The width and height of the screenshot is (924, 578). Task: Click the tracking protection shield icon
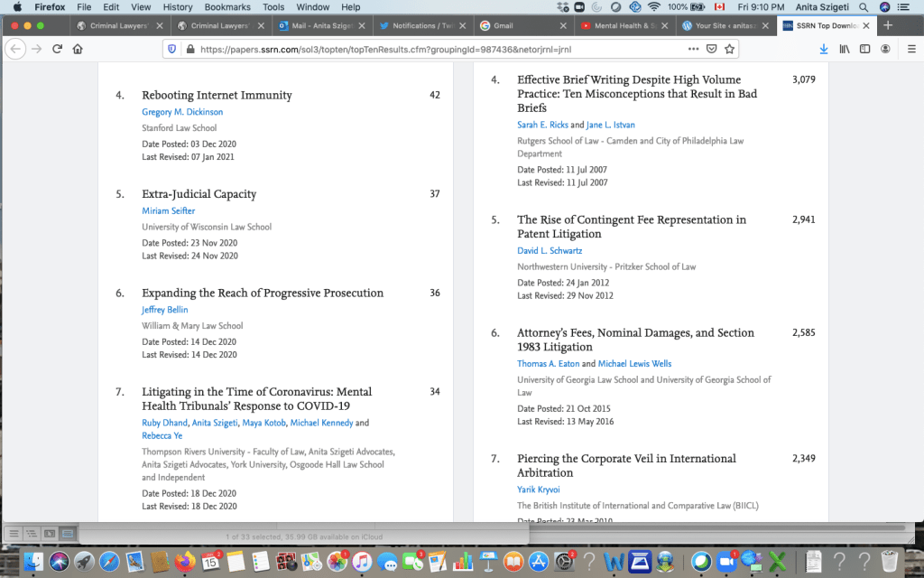172,49
